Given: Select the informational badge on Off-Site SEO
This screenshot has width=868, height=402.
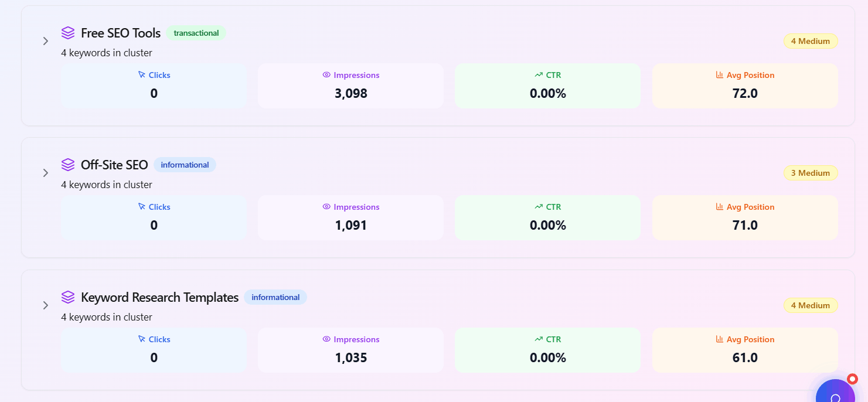Looking at the screenshot, I should (185, 165).
